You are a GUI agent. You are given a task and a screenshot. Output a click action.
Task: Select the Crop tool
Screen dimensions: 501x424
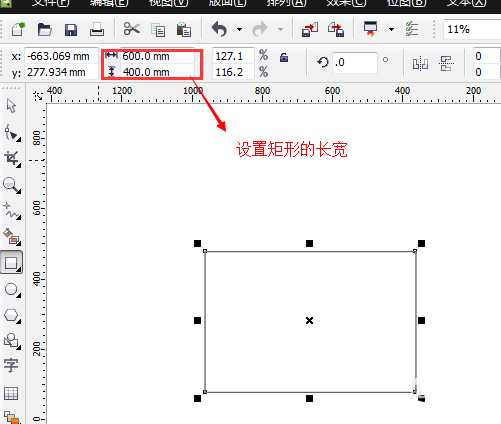tap(12, 159)
